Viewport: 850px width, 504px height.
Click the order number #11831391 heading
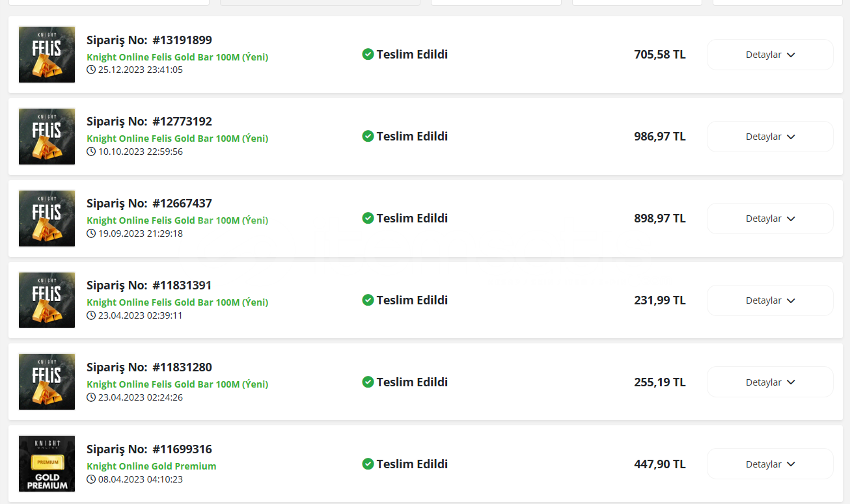149,285
